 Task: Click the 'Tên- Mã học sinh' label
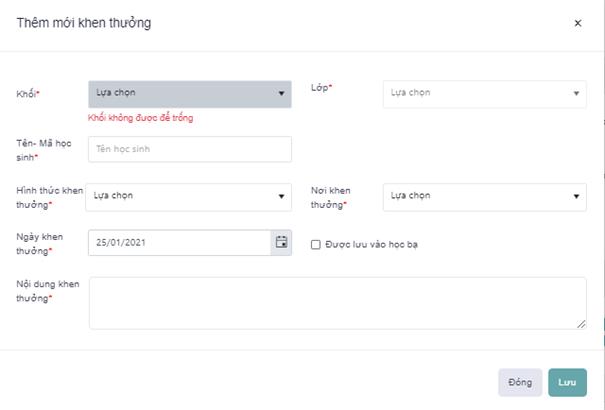point(44,149)
